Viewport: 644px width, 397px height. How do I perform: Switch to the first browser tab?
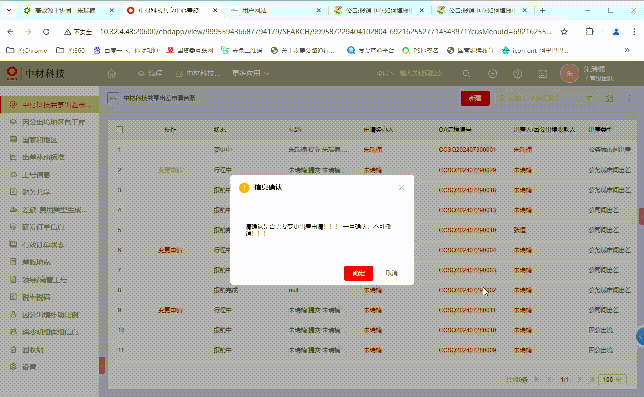pos(69,11)
